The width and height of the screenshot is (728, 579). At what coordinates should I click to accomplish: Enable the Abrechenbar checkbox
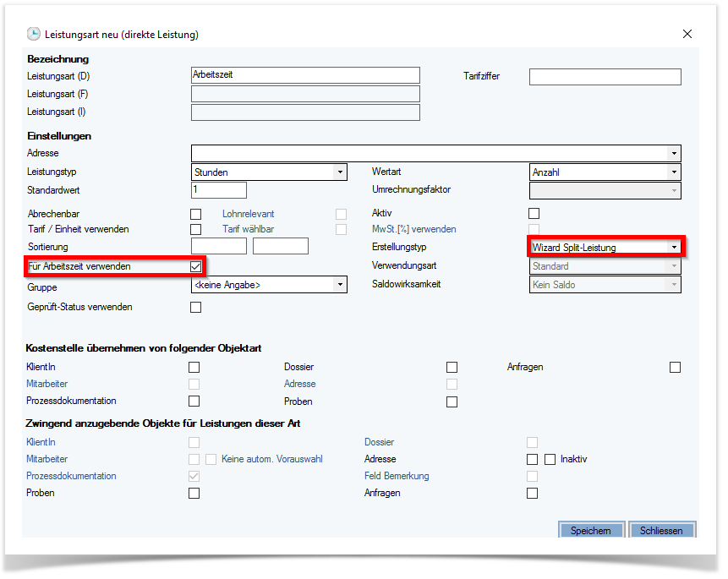[x=196, y=214]
